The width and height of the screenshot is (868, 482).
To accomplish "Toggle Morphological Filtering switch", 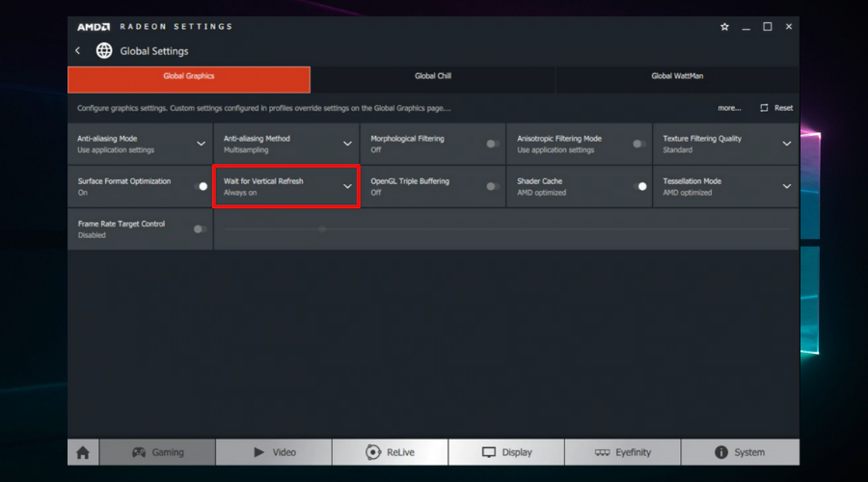I will coord(492,144).
